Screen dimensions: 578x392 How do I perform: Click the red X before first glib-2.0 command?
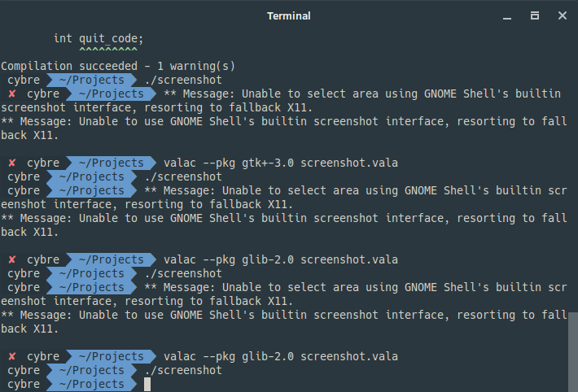(x=12, y=259)
